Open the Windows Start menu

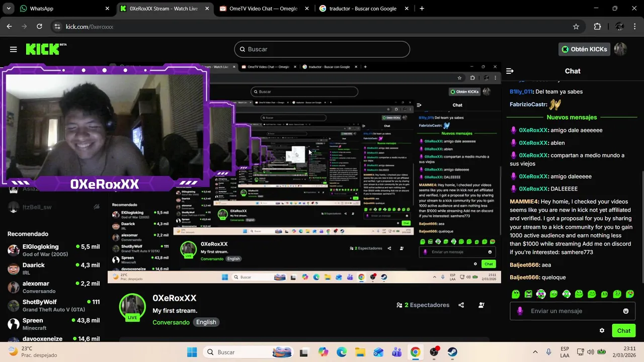point(192,352)
